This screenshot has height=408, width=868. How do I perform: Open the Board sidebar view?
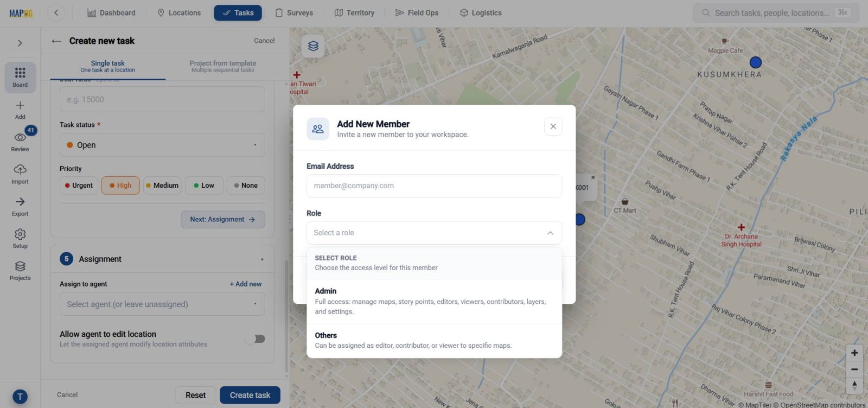pos(20,77)
